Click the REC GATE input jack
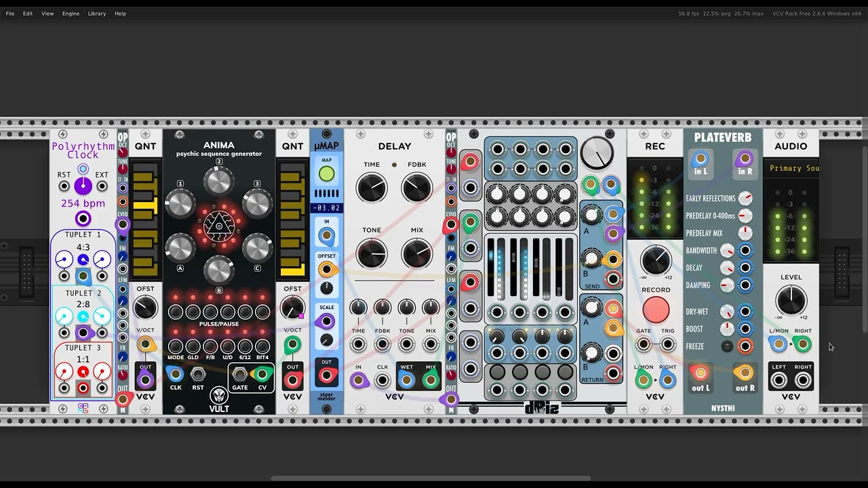 644,345
